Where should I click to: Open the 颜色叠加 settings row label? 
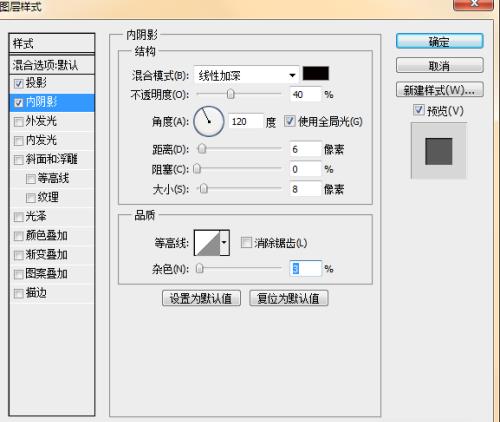(x=47, y=236)
